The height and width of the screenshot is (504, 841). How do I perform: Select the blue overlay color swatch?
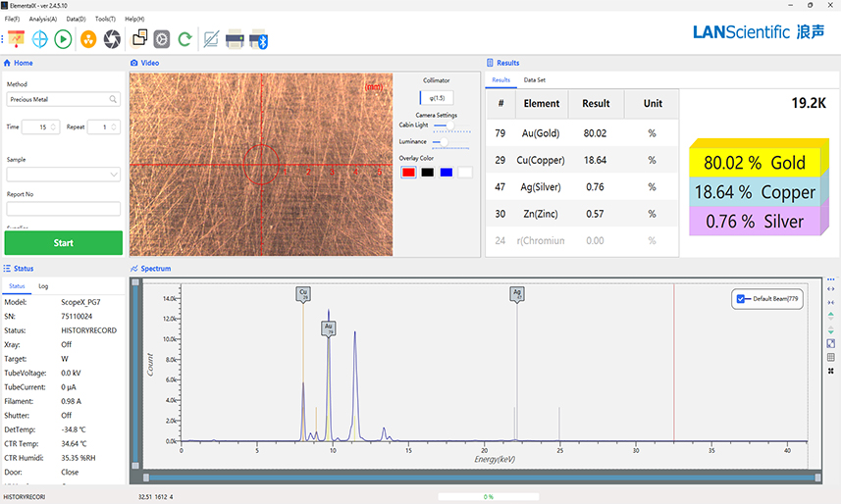pyautogui.click(x=447, y=173)
